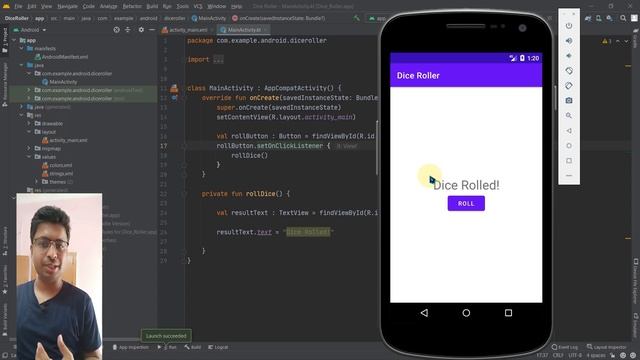Click the MainActivity breadcrumb in navigation bar
The width and height of the screenshot is (640, 360).
coord(209,18)
